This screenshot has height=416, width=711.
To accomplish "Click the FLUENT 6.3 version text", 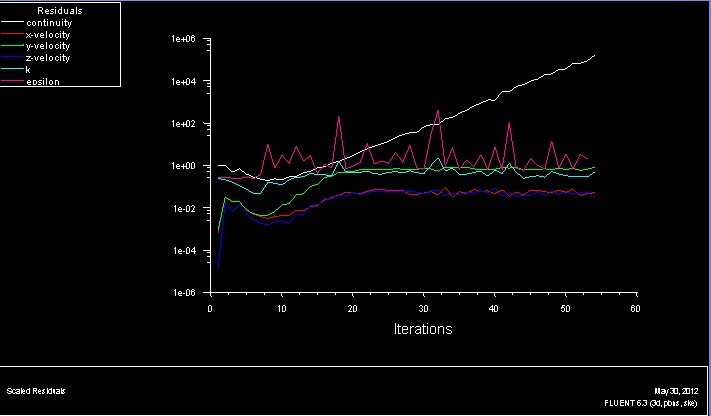I will (658, 402).
